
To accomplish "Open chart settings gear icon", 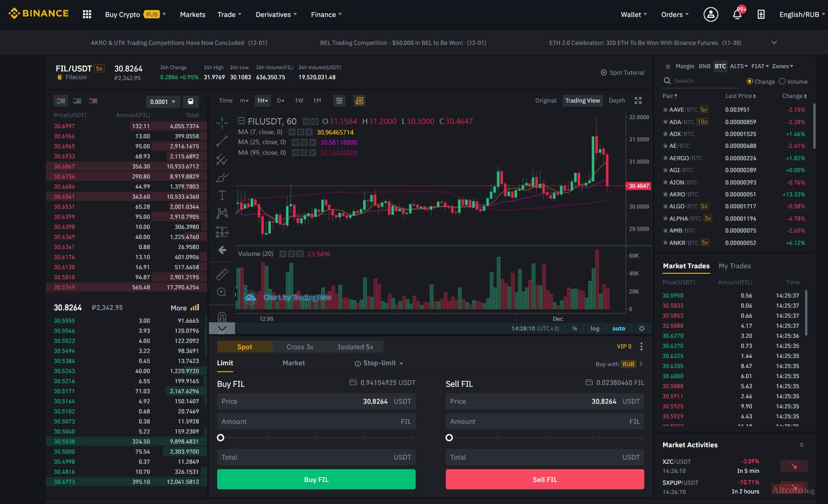I will [x=642, y=329].
